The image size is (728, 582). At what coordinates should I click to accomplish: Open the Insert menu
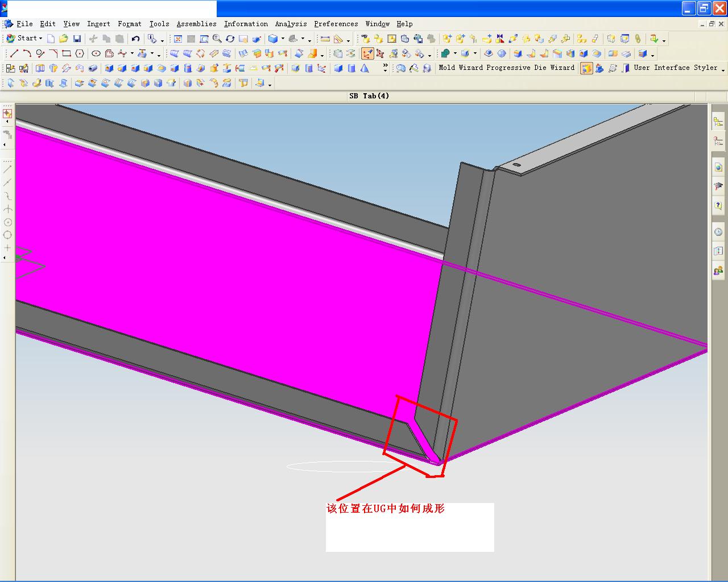[x=98, y=24]
